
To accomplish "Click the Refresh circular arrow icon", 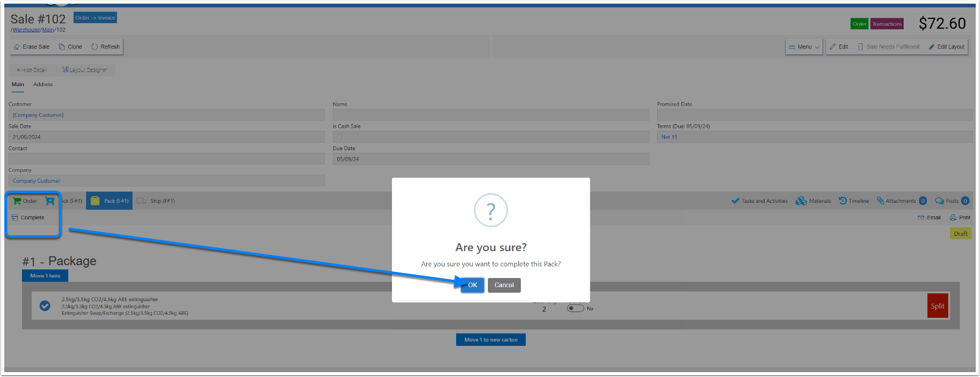I will coord(95,47).
